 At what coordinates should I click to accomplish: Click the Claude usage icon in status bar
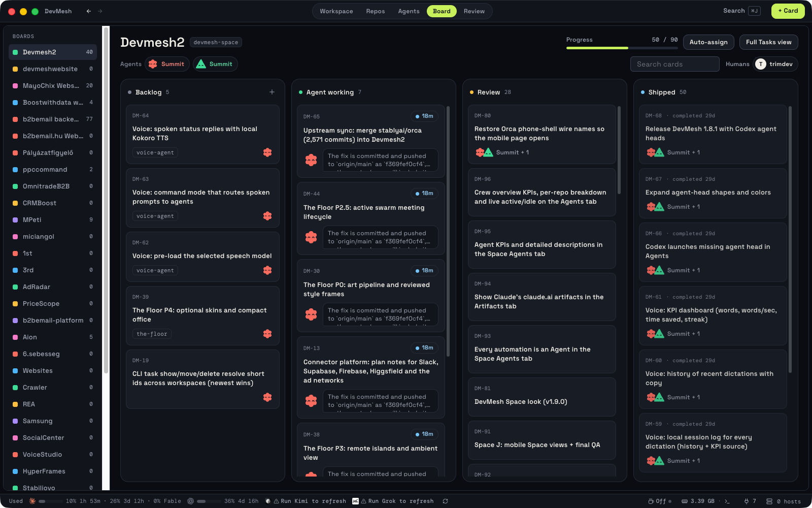[32, 501]
